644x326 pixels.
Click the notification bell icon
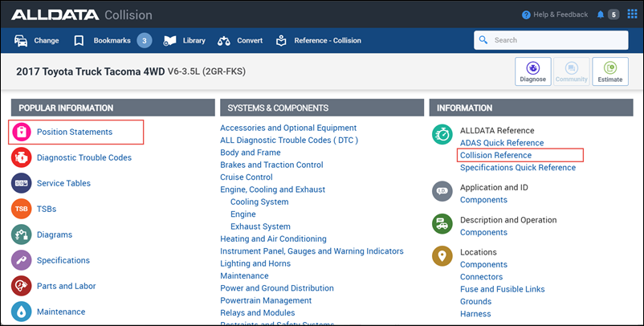click(x=601, y=14)
